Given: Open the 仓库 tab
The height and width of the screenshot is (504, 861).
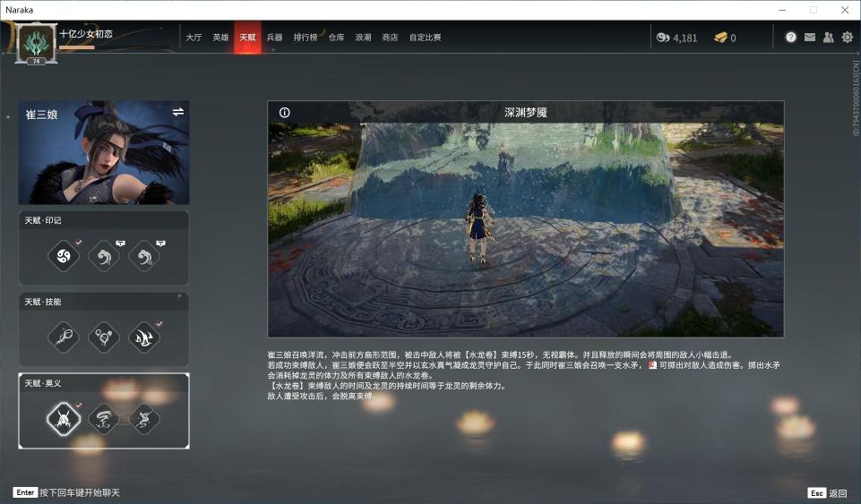Looking at the screenshot, I should click(x=337, y=38).
